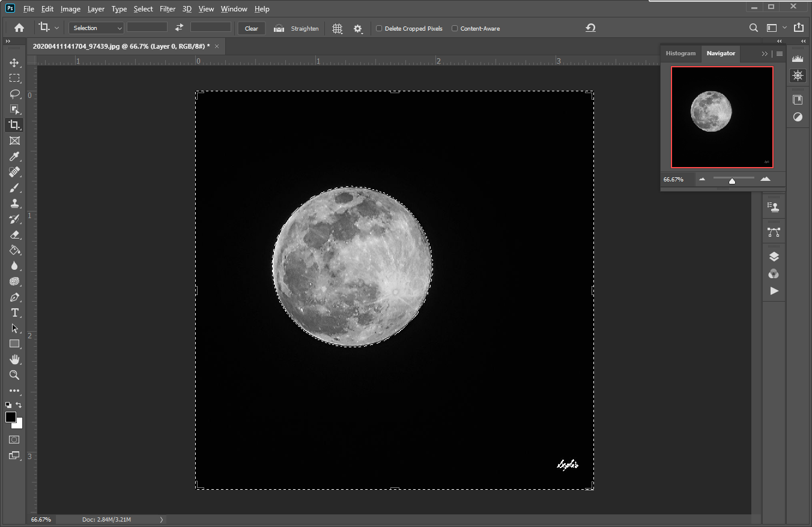This screenshot has width=812, height=527.
Task: Switch foreground and background colors
Action: coord(19,405)
